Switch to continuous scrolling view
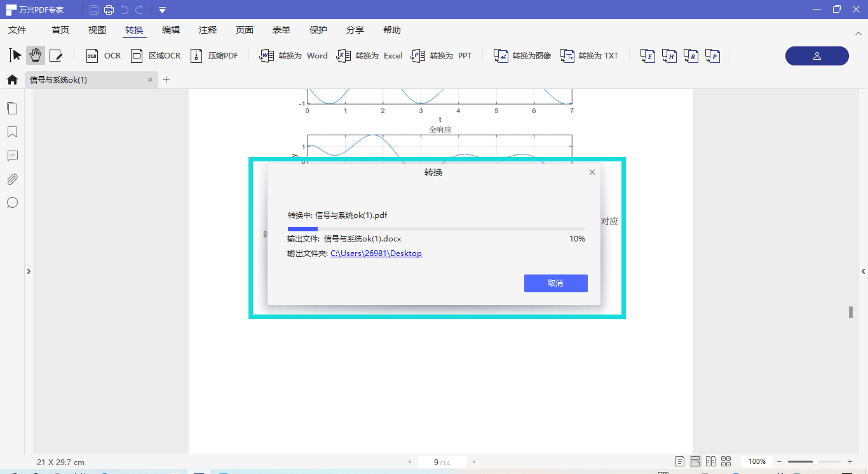This screenshot has height=474, width=868. [695, 461]
